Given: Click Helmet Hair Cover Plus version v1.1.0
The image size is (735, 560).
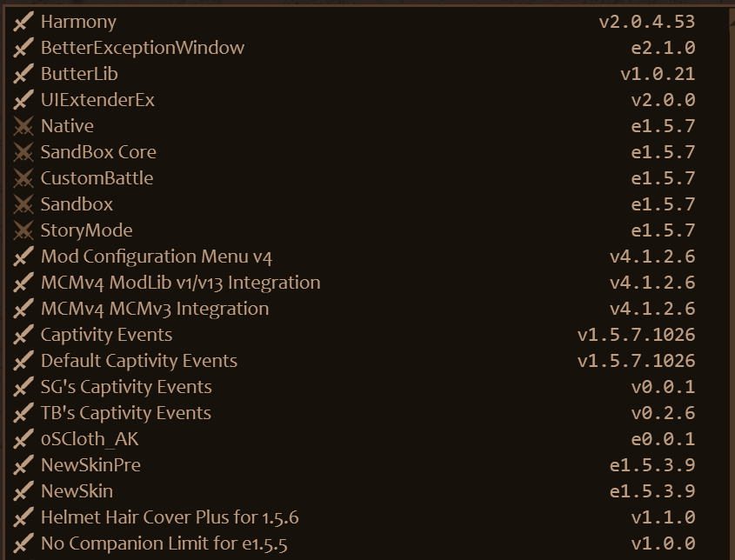Looking at the screenshot, I should tap(664, 517).
